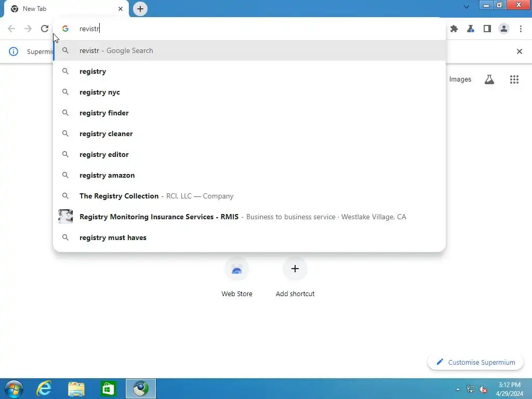Image resolution: width=532 pixels, height=399 pixels.
Task: Click the network tray icon
Action: 471,389
